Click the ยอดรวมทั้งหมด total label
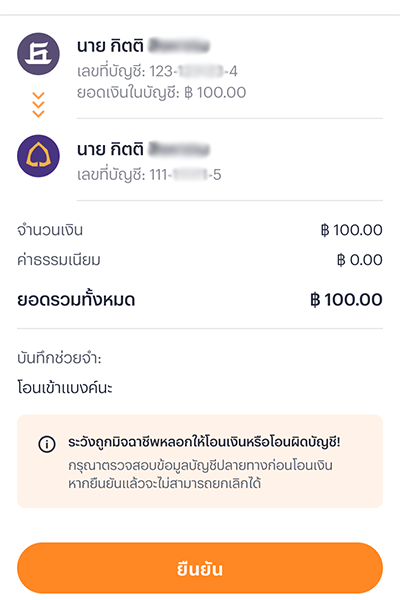The width and height of the screenshot is (400, 600). click(x=76, y=300)
